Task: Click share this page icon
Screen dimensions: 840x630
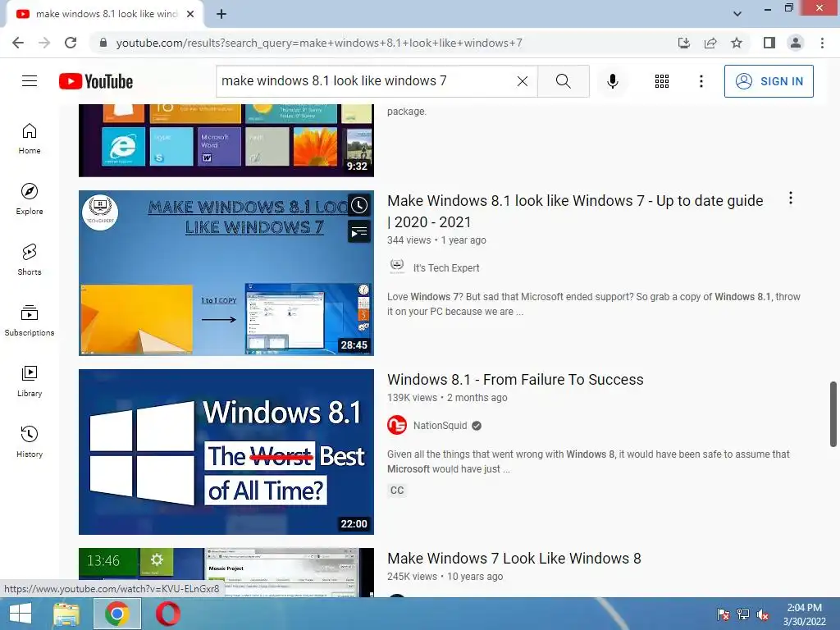Action: coord(710,43)
